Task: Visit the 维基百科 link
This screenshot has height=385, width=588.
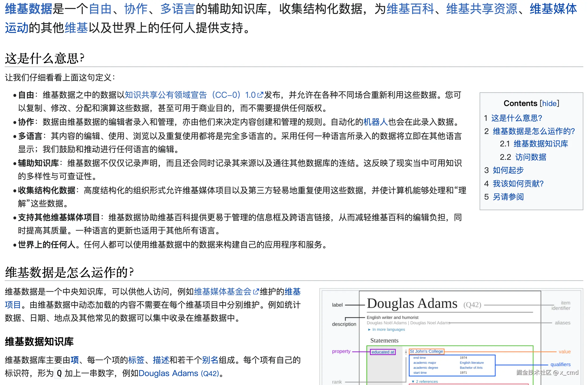Action: (410, 9)
